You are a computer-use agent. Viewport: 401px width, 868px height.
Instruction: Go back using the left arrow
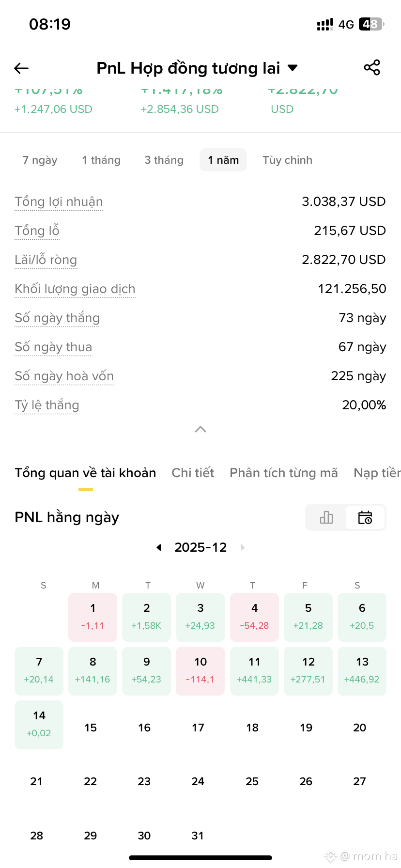tap(21, 68)
